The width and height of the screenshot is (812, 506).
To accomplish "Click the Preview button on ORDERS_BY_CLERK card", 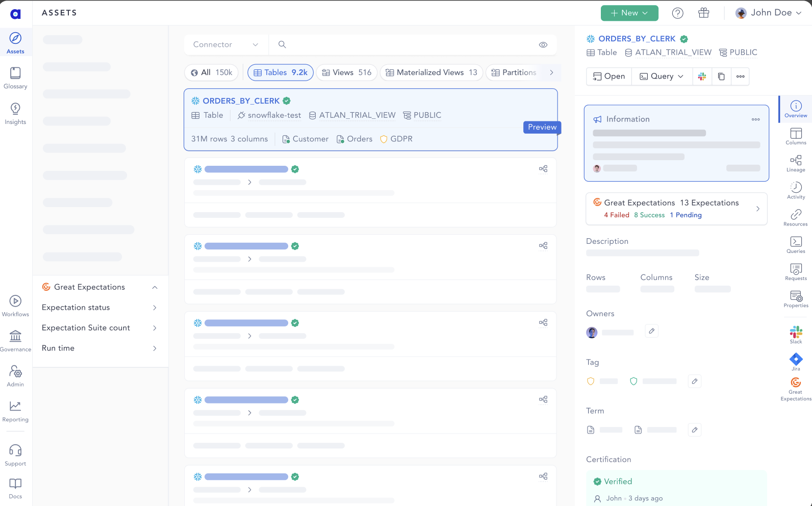I will coord(542,127).
